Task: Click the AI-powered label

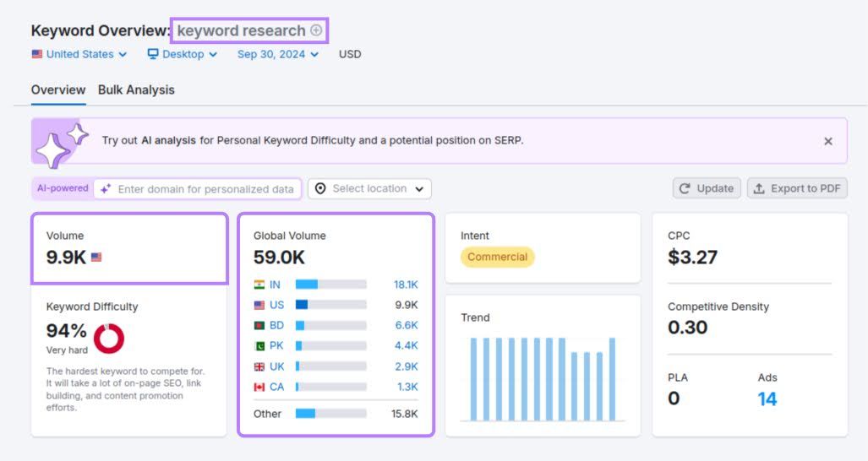Action: (x=63, y=188)
